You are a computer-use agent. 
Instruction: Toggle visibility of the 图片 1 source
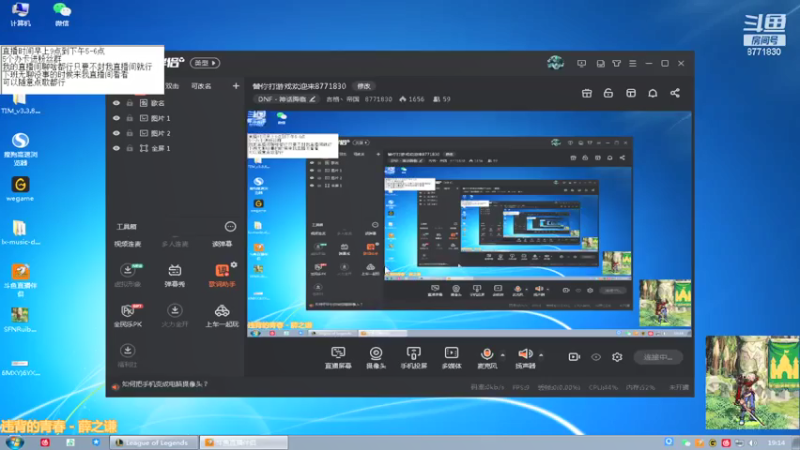tap(116, 118)
